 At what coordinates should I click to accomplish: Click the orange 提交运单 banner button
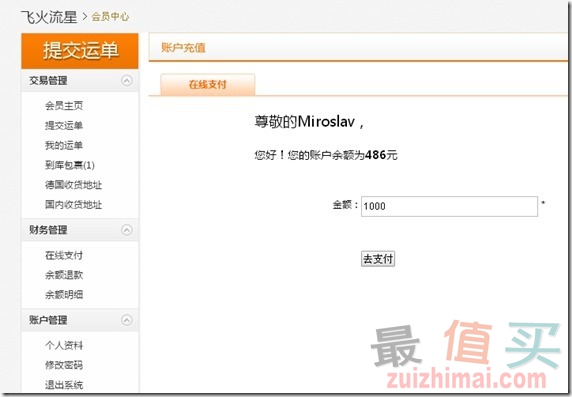pyautogui.click(x=80, y=51)
